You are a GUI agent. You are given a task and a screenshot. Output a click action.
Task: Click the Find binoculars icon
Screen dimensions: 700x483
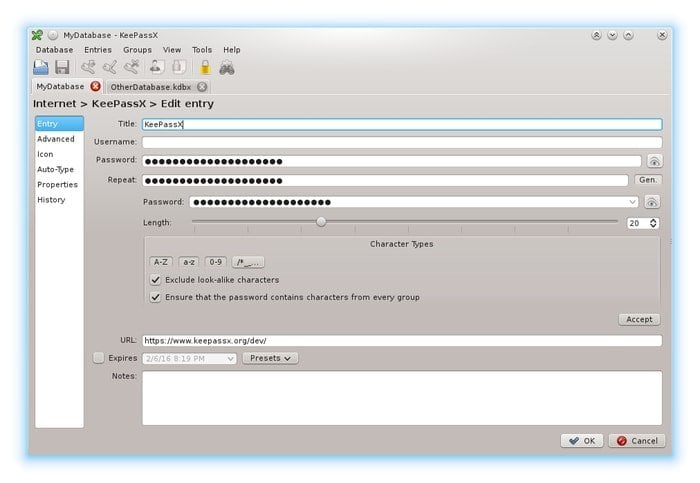pyautogui.click(x=227, y=68)
